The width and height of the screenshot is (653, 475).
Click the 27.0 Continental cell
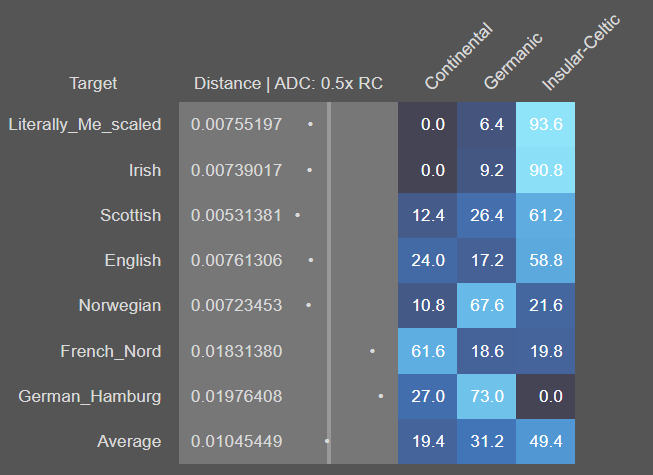tap(427, 396)
